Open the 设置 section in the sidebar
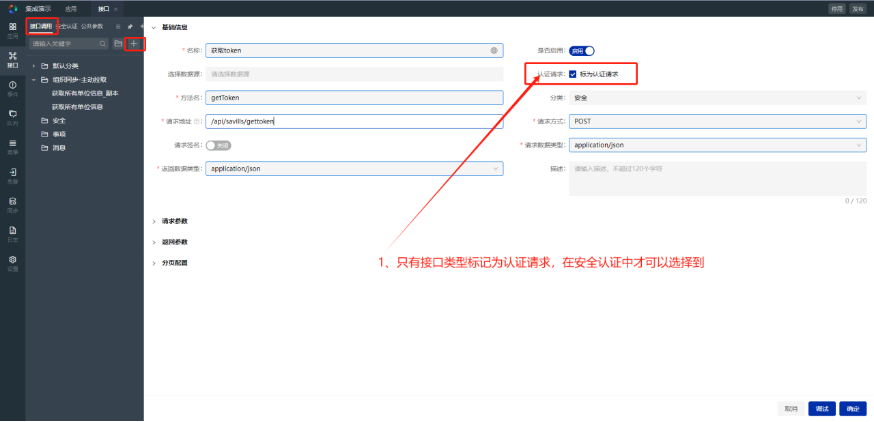Image resolution: width=874 pixels, height=422 pixels. click(12, 263)
